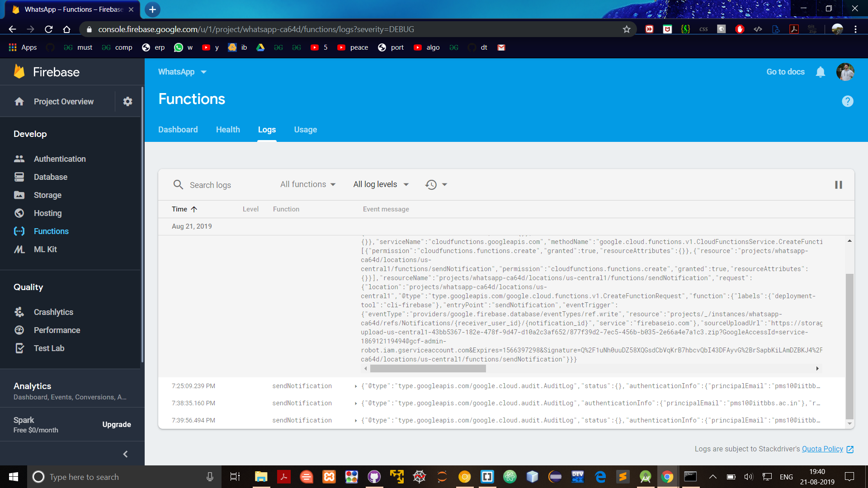Click the Project Overview home icon
The width and height of the screenshot is (868, 488).
click(x=19, y=102)
